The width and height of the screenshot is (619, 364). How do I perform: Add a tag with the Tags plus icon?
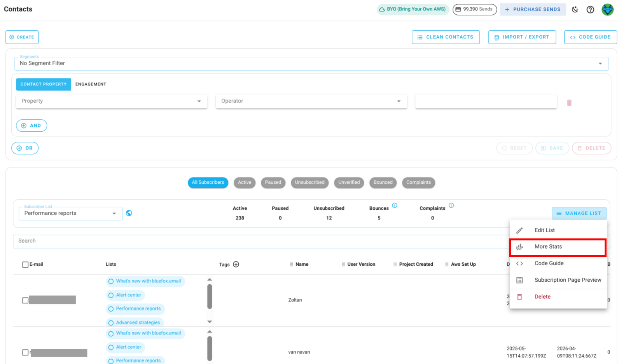[236, 265]
